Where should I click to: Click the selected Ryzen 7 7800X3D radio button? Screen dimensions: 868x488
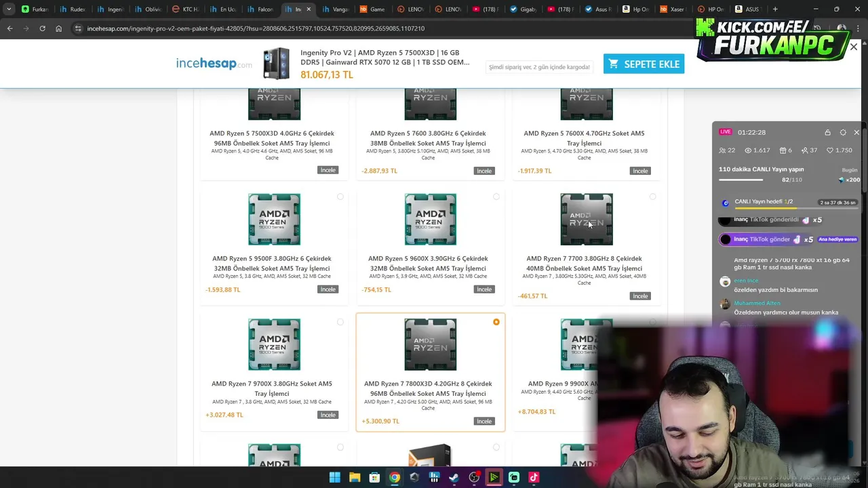pyautogui.click(x=496, y=322)
